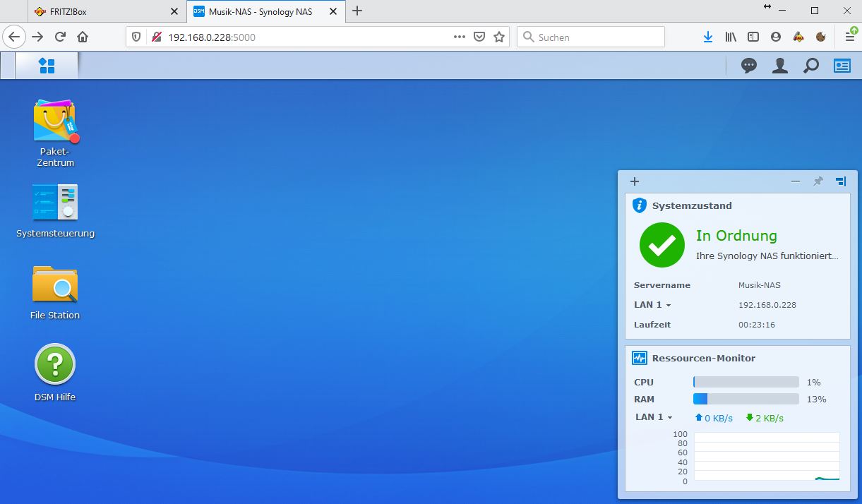The width and height of the screenshot is (862, 504).
Task: Close the Musik-NAS tab
Action: tap(333, 11)
